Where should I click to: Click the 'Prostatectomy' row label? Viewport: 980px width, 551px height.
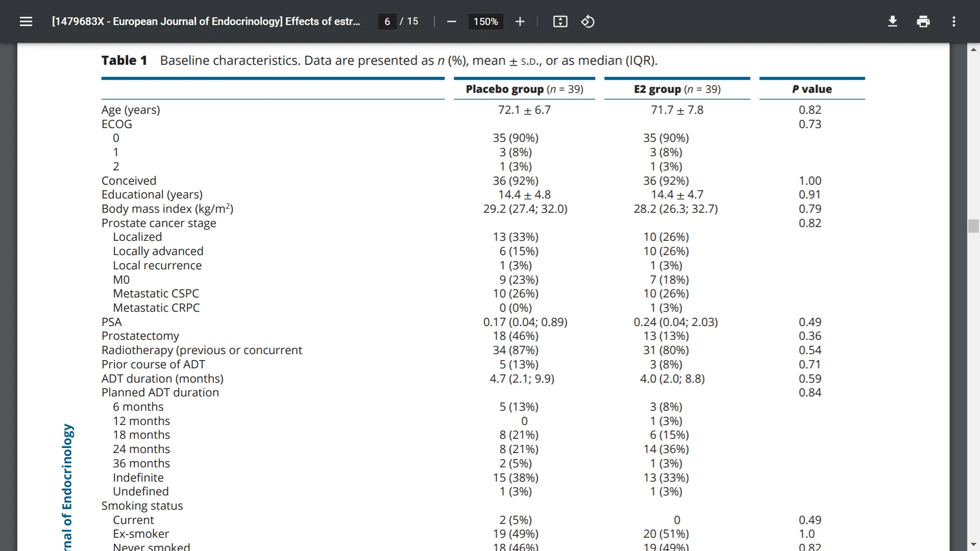(140, 336)
